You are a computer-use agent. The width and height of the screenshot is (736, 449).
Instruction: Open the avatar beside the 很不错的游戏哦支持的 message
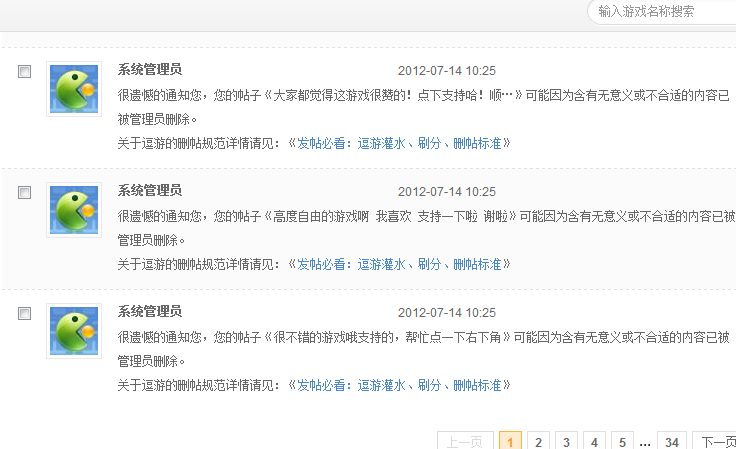click(74, 331)
